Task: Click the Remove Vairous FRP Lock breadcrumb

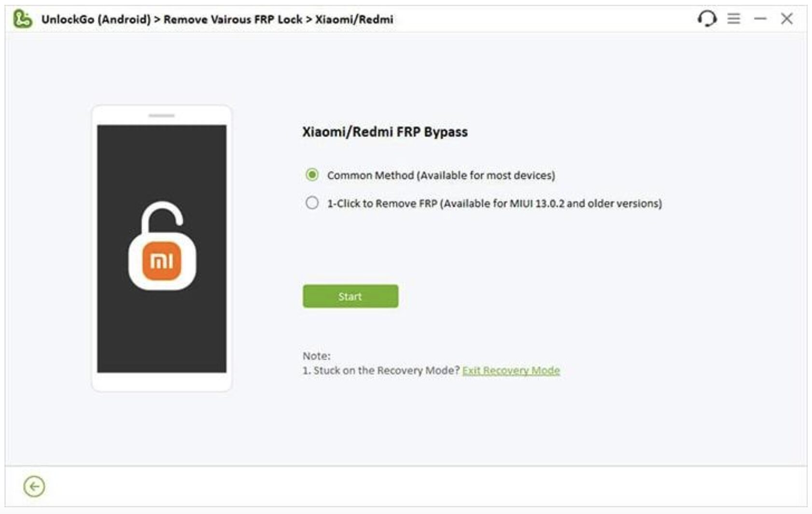Action: point(233,19)
